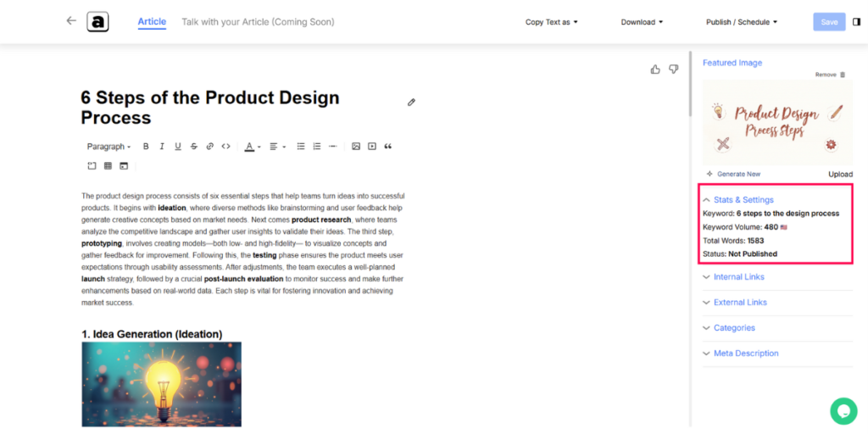Apply strikethrough formatting
This screenshot has width=868, height=434.
[194, 147]
